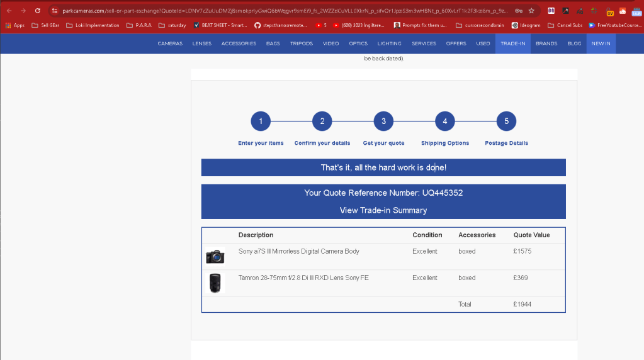View site information icon in address bar
The image size is (644, 360).
55,11
